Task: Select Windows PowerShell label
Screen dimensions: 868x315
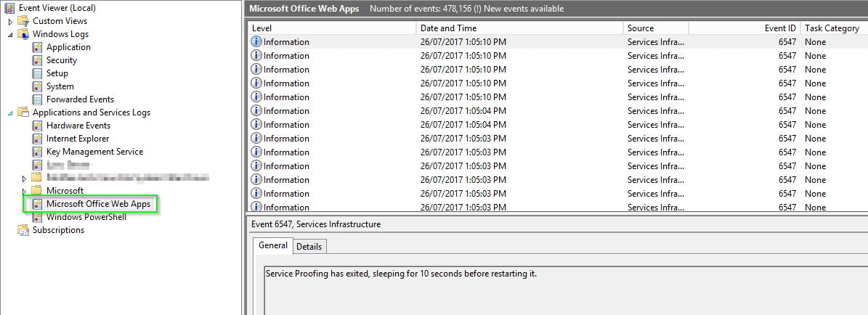Action: [x=86, y=217]
